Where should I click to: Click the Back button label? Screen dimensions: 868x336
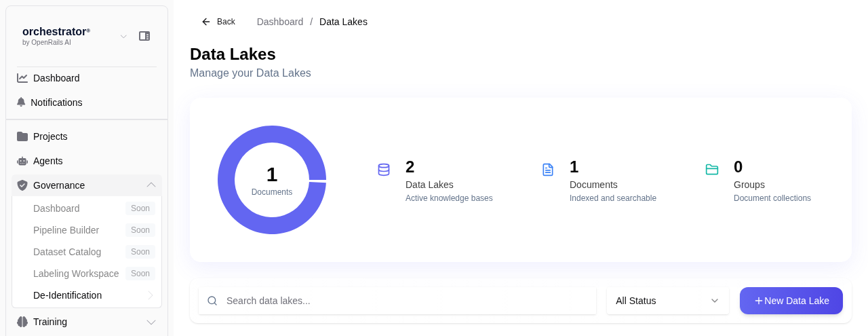click(226, 22)
